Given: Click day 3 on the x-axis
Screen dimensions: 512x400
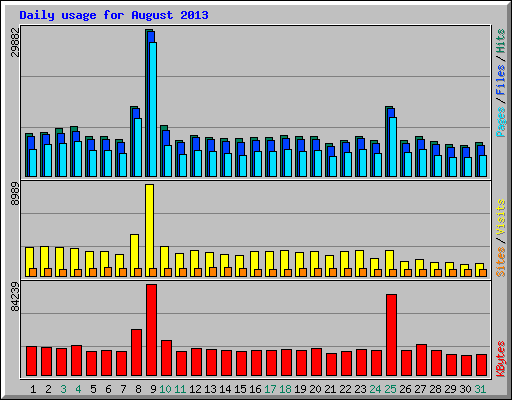Looking at the screenshot, I should [x=63, y=389].
